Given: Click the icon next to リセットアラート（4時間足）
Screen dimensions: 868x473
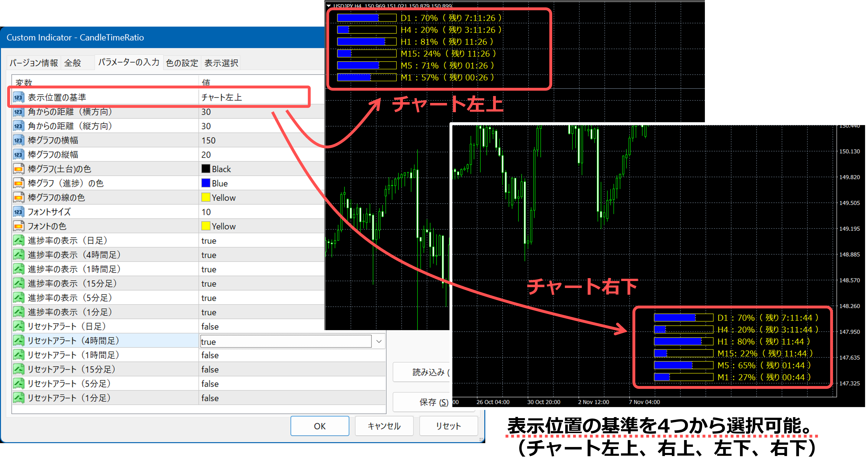Looking at the screenshot, I should pyautogui.click(x=18, y=341).
